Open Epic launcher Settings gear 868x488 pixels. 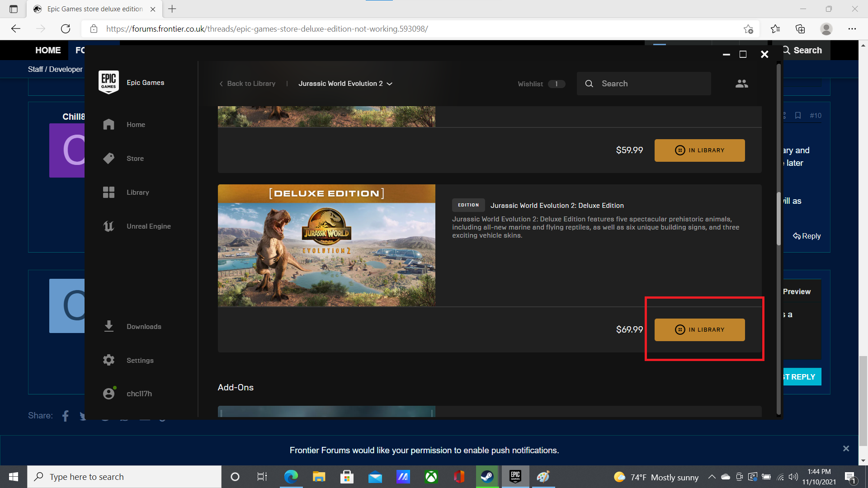(108, 360)
